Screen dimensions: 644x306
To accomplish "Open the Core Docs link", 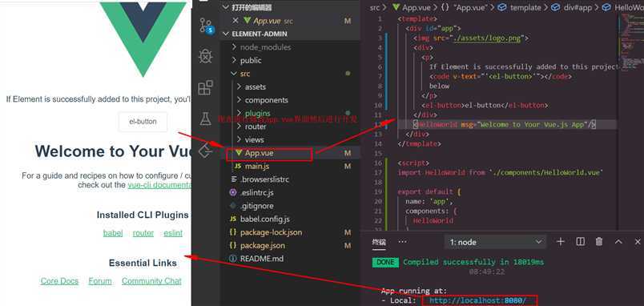I will pos(59,281).
